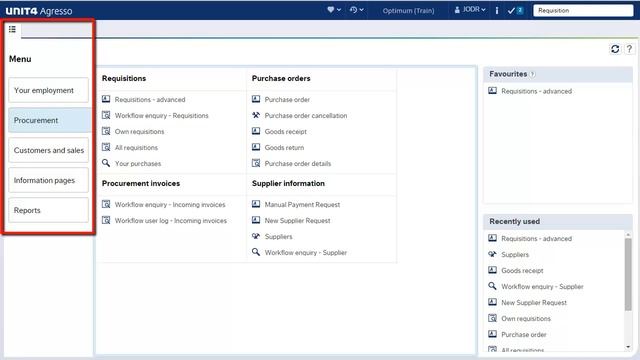The image size is (640, 360).
Task: Open Workflow enquiry - Requisitions link
Action: tap(161, 116)
